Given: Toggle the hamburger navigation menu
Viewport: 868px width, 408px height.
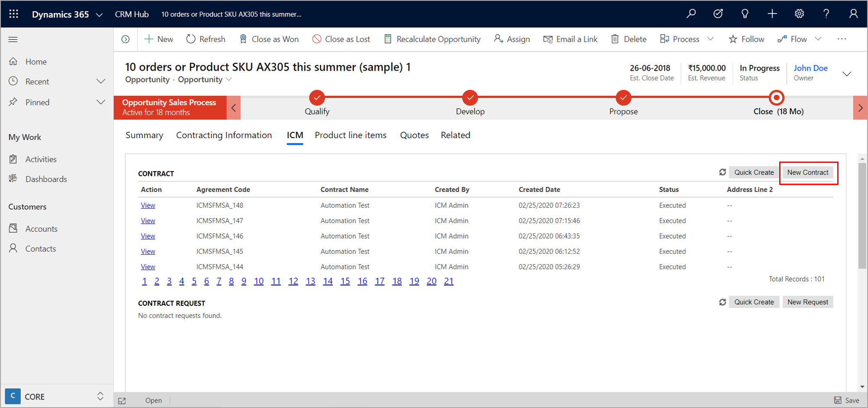Looking at the screenshot, I should tap(13, 39).
